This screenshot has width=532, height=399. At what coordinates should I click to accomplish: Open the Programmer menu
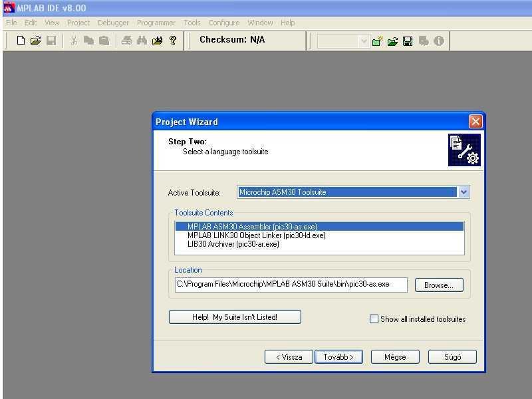pyautogui.click(x=156, y=23)
